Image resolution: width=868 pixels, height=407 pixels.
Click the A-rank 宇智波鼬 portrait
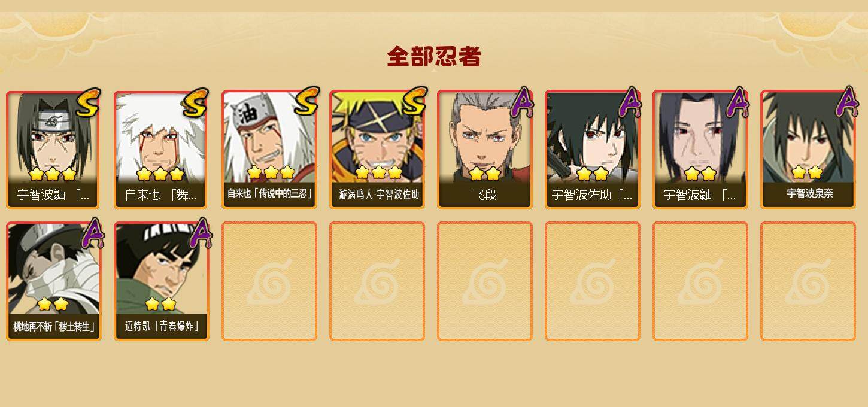tap(700, 150)
